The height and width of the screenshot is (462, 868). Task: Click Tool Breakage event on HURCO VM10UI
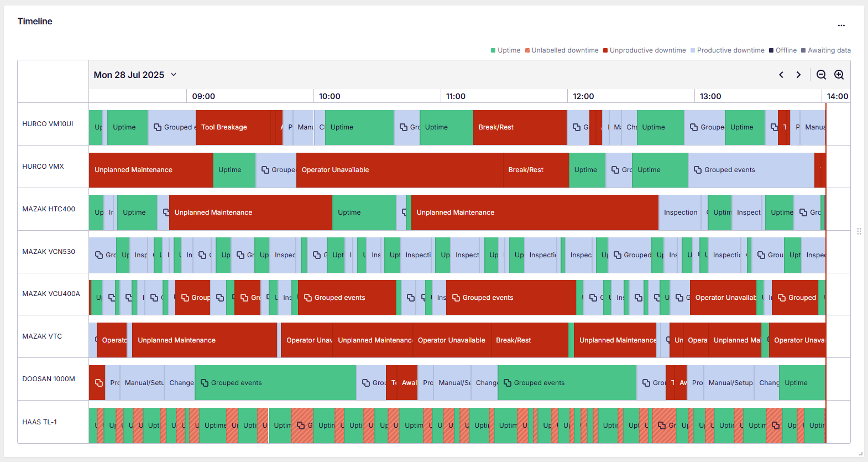click(233, 127)
